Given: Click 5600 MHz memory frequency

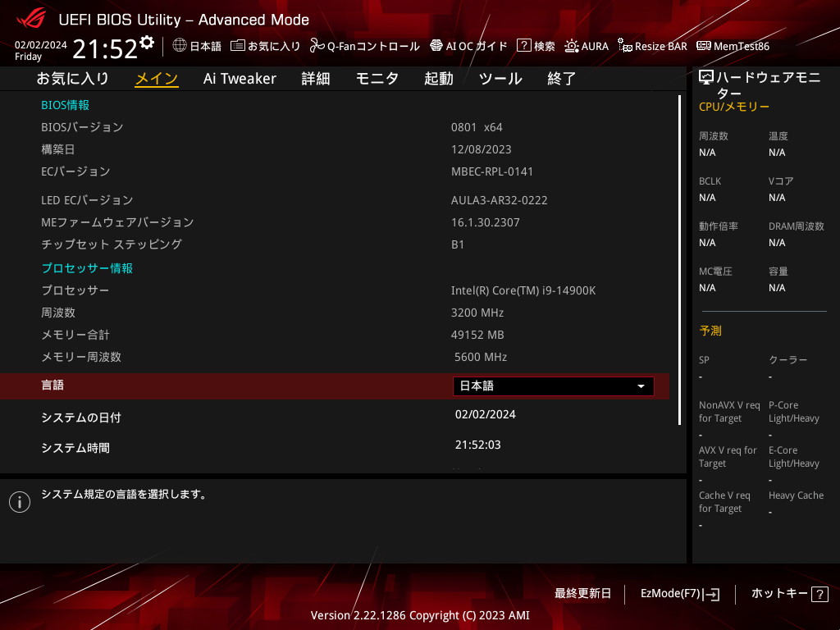Looking at the screenshot, I should click(481, 357).
